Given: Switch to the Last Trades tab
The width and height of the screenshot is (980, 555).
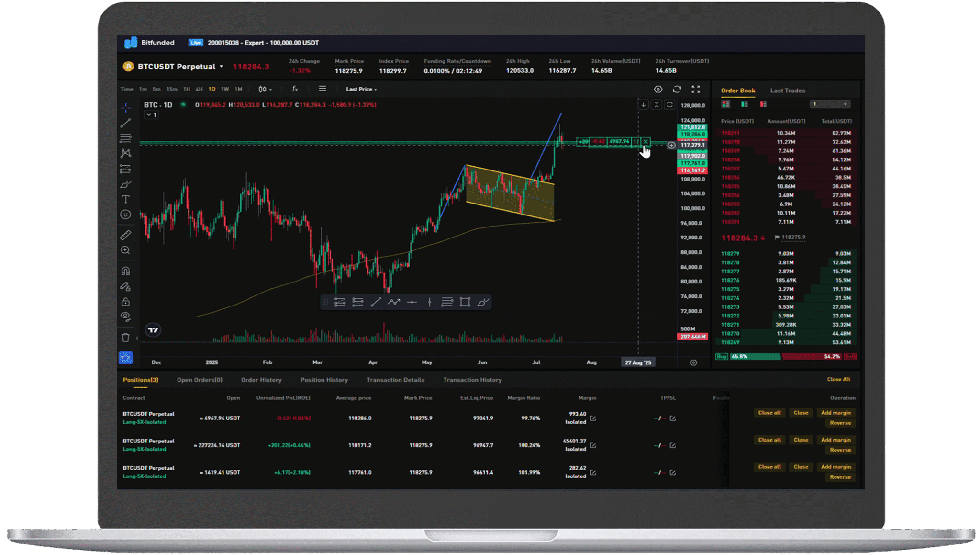Looking at the screenshot, I should 787,91.
